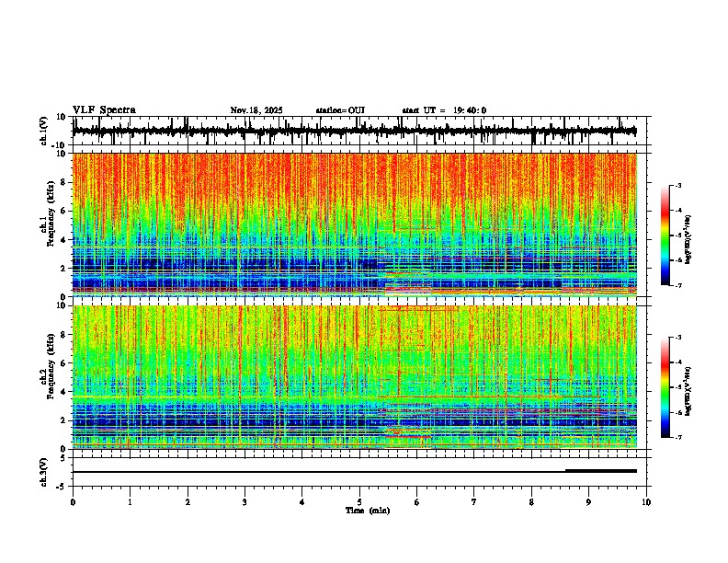Click the log(PSD) label beside ch.2 color bar
The image size is (728, 563).
click(x=688, y=391)
